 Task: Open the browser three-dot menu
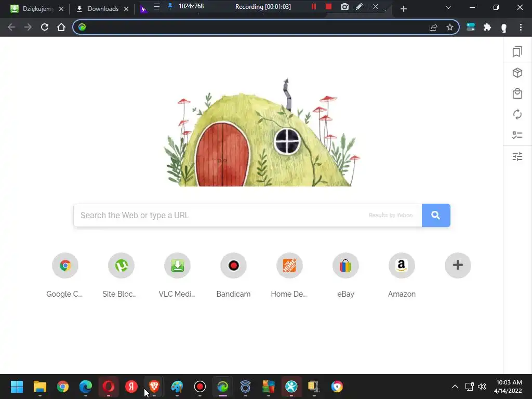click(x=521, y=27)
